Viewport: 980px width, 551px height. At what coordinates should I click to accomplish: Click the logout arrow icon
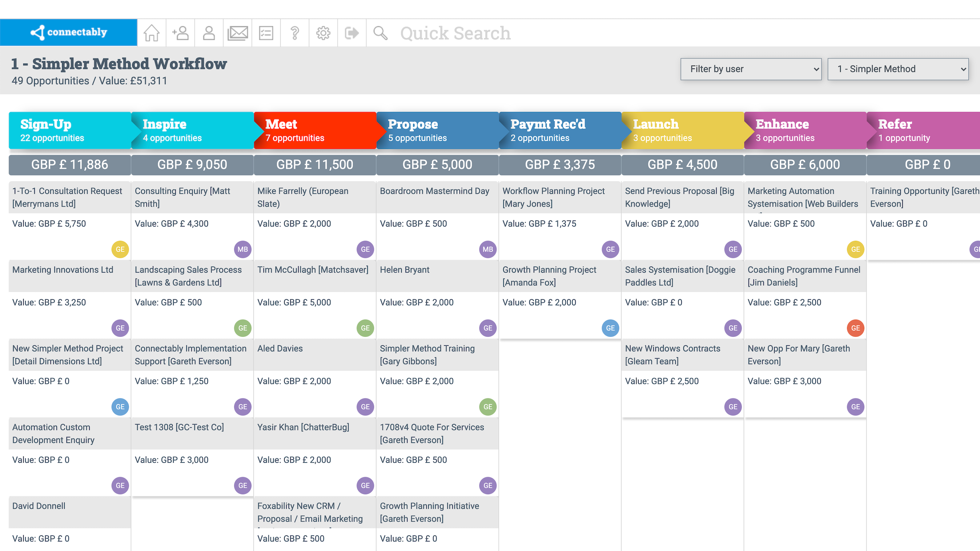(351, 33)
